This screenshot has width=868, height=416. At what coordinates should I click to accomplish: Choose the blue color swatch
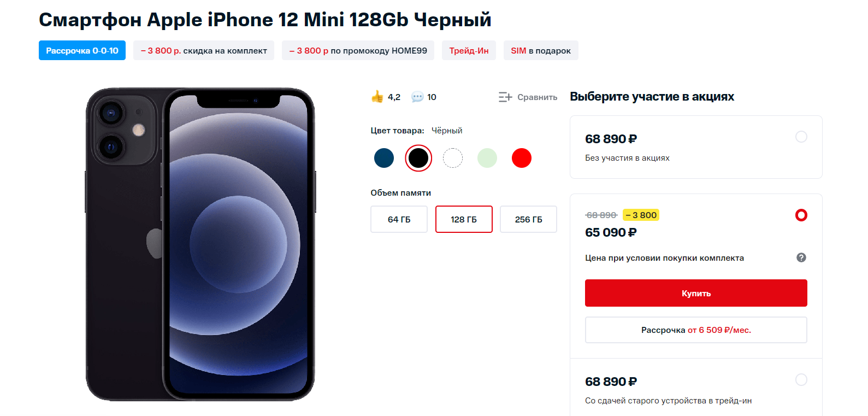(x=384, y=158)
